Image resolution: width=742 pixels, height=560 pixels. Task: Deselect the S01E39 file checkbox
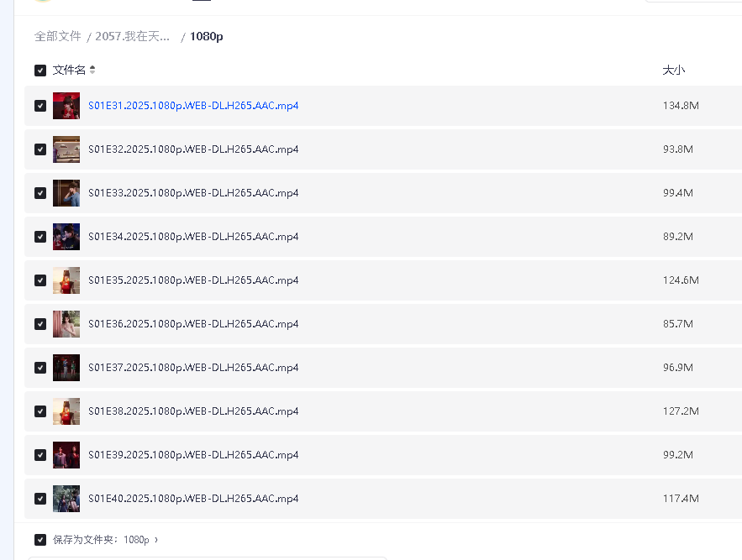pos(40,455)
